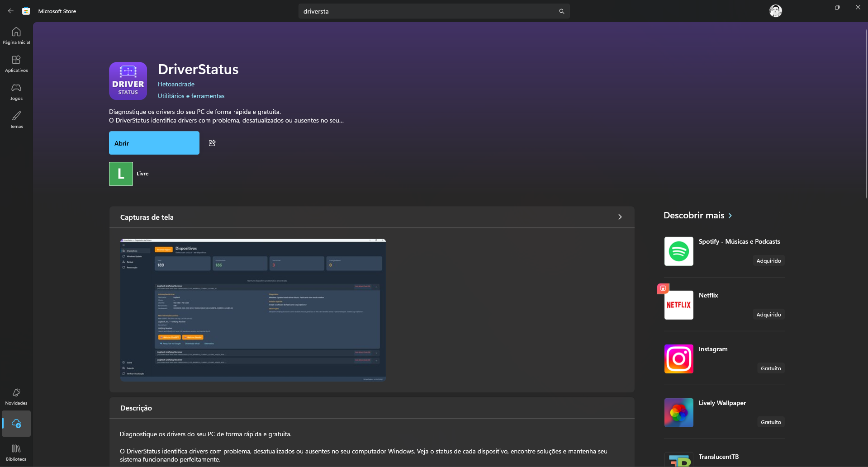Click the Lively Wallpaper title text
Image resolution: width=868 pixels, height=467 pixels.
point(722,403)
